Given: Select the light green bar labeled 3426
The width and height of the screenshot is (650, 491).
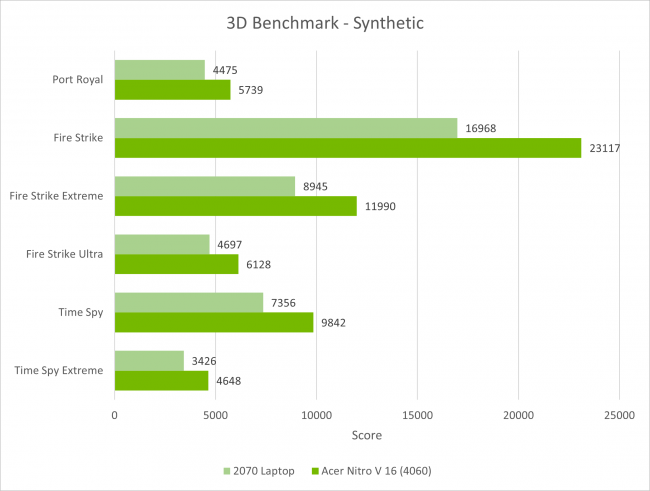Looking at the screenshot, I should pyautogui.click(x=149, y=361).
